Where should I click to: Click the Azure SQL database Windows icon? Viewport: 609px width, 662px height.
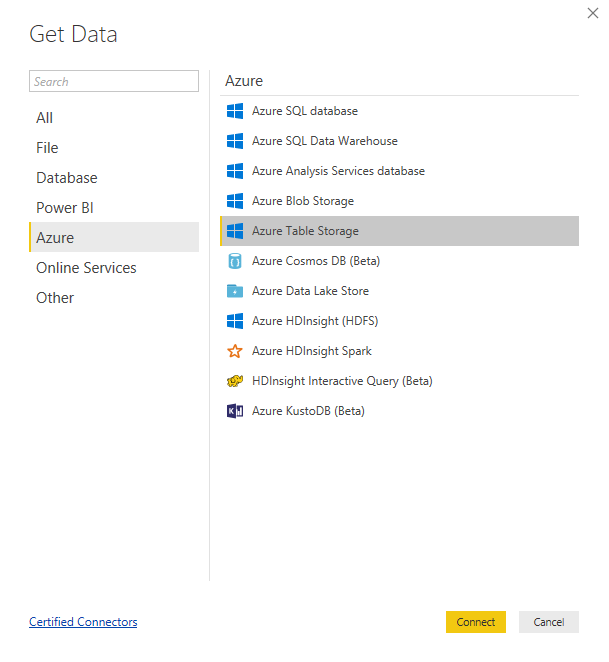(235, 111)
